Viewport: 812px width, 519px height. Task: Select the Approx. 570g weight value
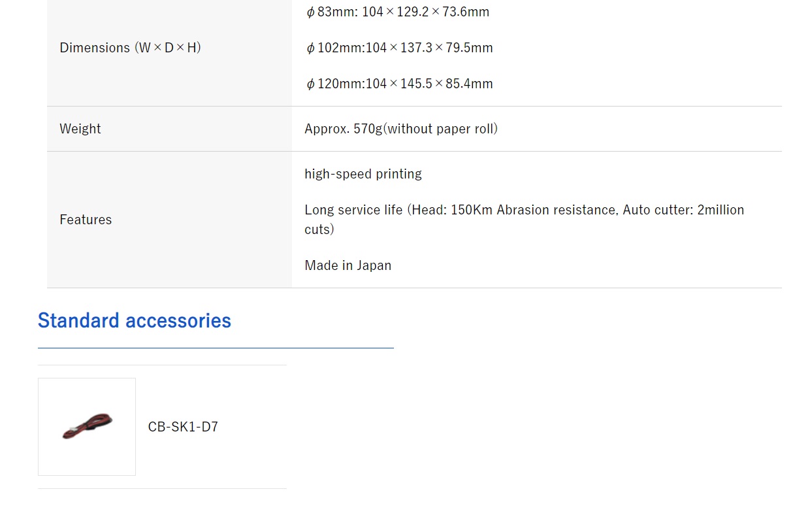click(x=401, y=129)
